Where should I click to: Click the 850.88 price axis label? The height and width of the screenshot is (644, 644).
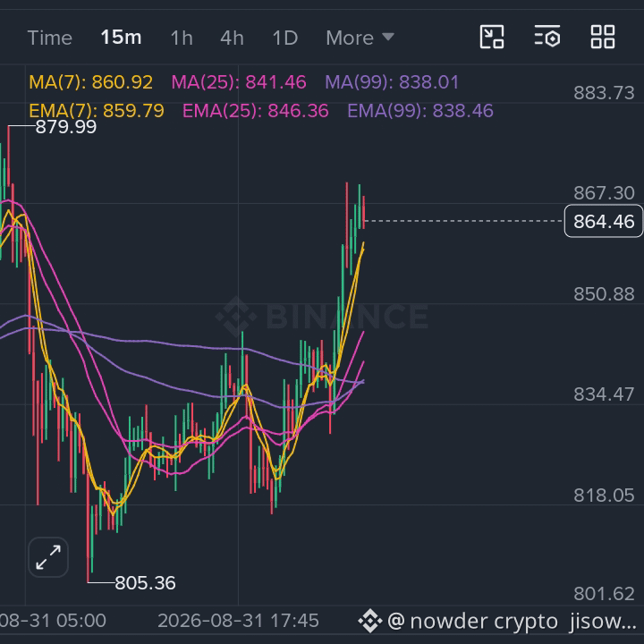click(604, 294)
